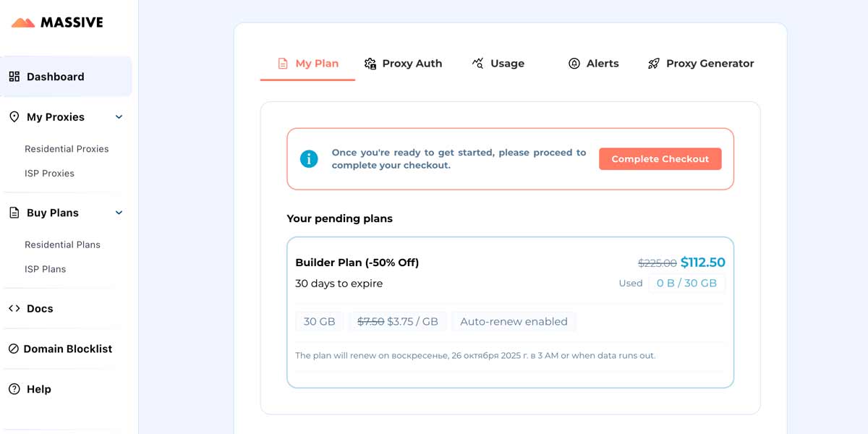Click the Domain Blocklist ban icon

14,349
